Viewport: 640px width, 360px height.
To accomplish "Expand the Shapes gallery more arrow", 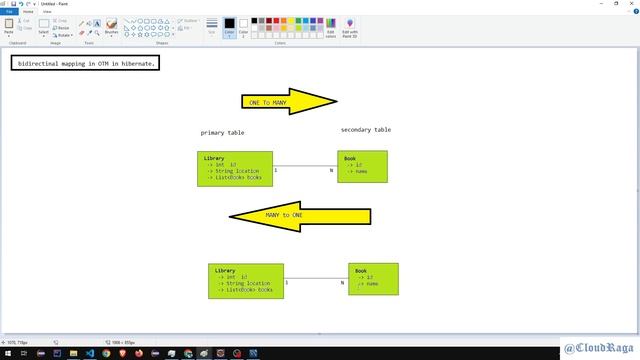I will 173,35.
